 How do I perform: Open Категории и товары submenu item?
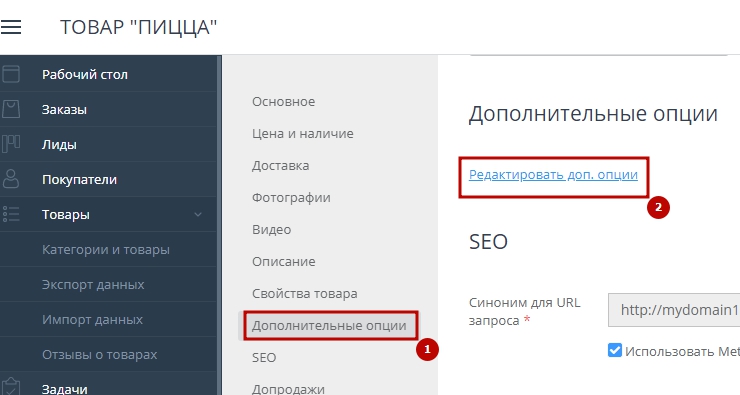click(106, 250)
